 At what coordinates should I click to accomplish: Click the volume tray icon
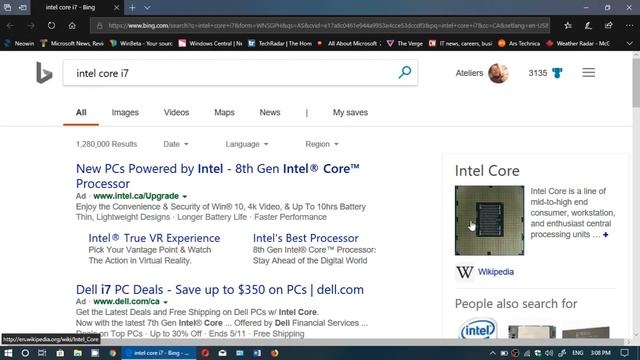[549, 353]
